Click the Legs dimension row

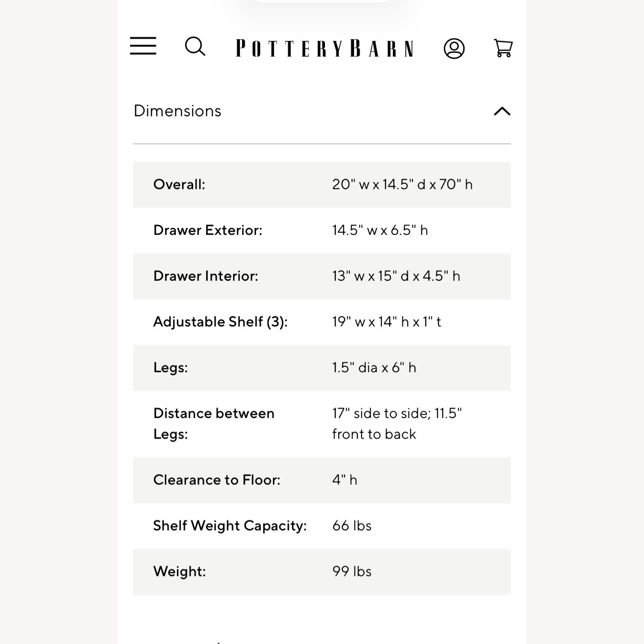tap(322, 368)
